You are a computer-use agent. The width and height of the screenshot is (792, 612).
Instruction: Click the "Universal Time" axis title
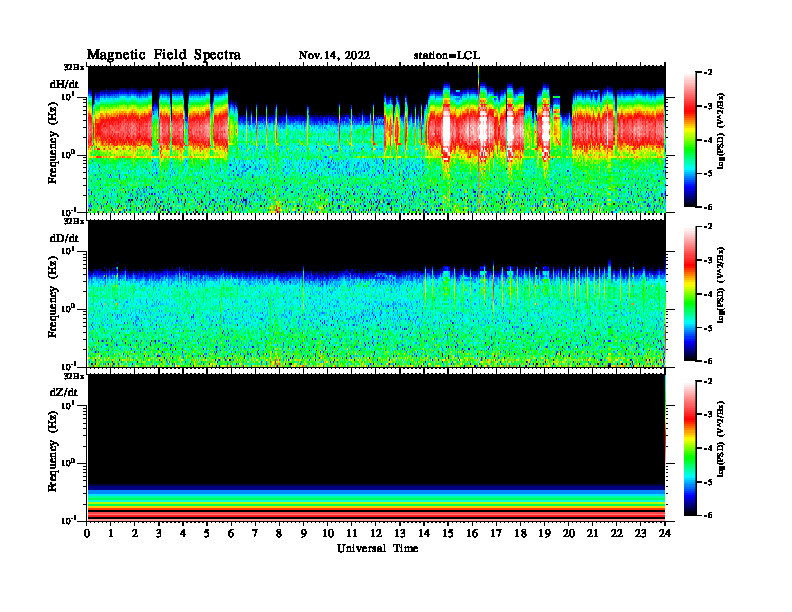click(x=377, y=548)
